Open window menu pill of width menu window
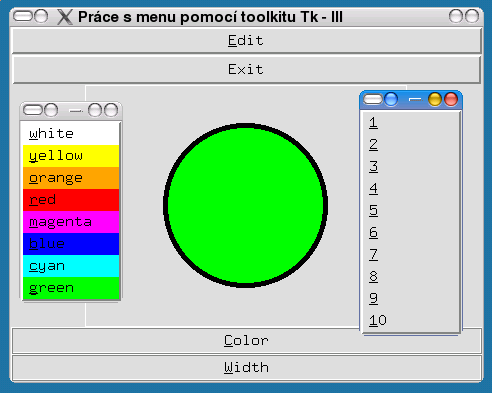The height and width of the screenshot is (393, 492). coord(373,99)
